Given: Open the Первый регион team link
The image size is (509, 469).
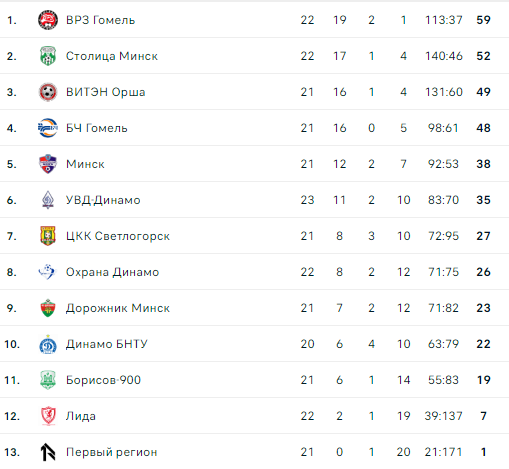Looking at the screenshot, I should [x=111, y=452].
